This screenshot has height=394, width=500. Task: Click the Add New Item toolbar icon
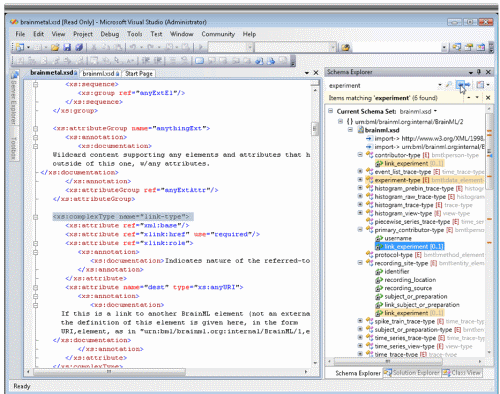[37, 47]
